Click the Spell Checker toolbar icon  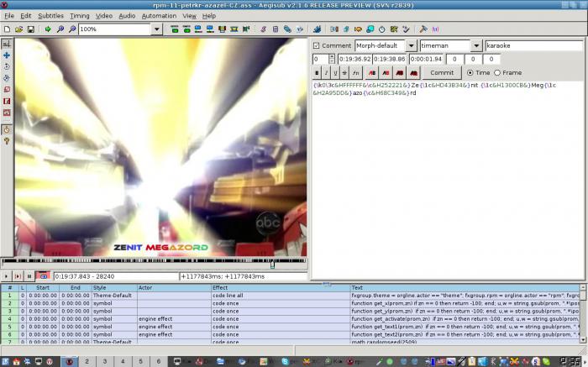point(406,29)
